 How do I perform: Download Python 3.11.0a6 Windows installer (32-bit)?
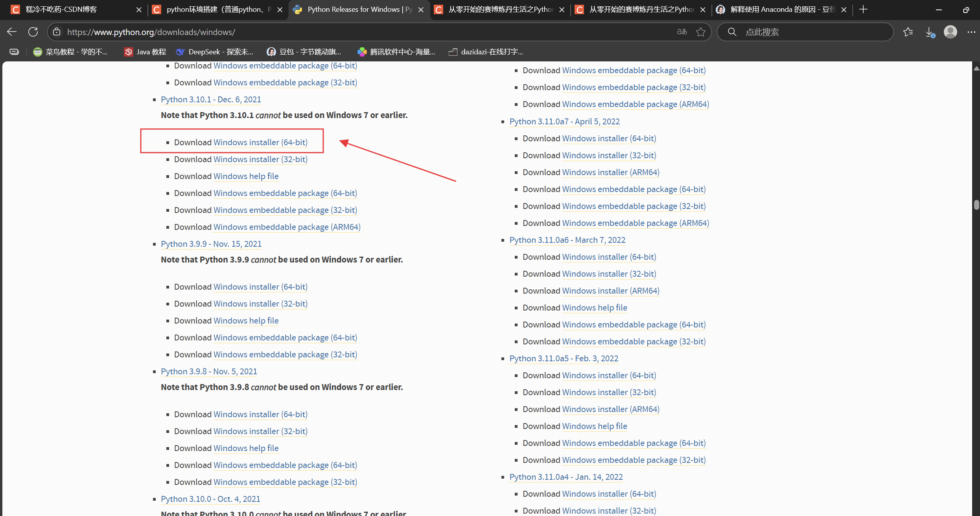609,274
